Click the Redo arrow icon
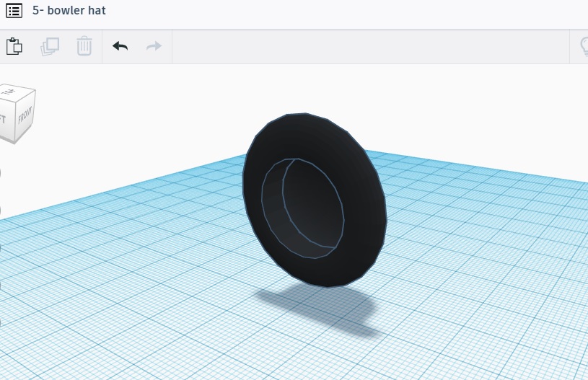The height and width of the screenshot is (380, 588). click(154, 46)
